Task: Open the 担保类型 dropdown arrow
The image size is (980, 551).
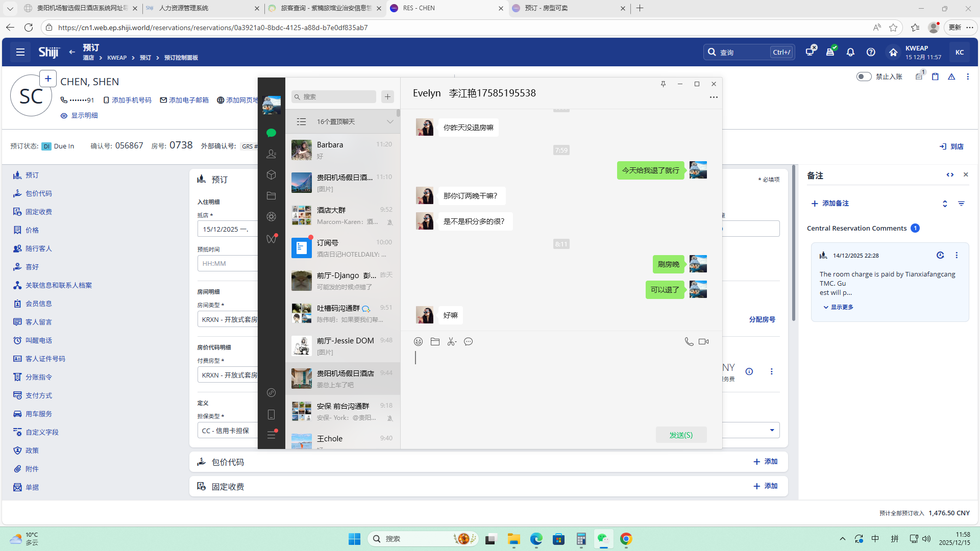Action: 772,430
